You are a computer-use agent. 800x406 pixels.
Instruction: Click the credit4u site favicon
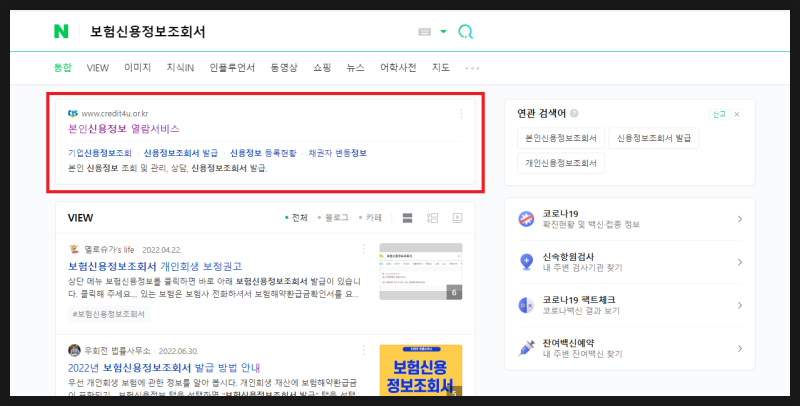click(x=73, y=113)
